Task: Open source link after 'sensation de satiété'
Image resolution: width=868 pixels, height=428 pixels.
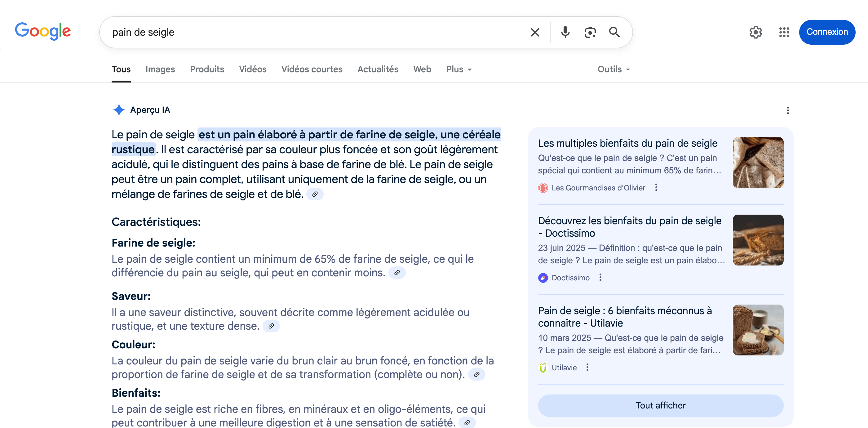Action: (x=467, y=422)
